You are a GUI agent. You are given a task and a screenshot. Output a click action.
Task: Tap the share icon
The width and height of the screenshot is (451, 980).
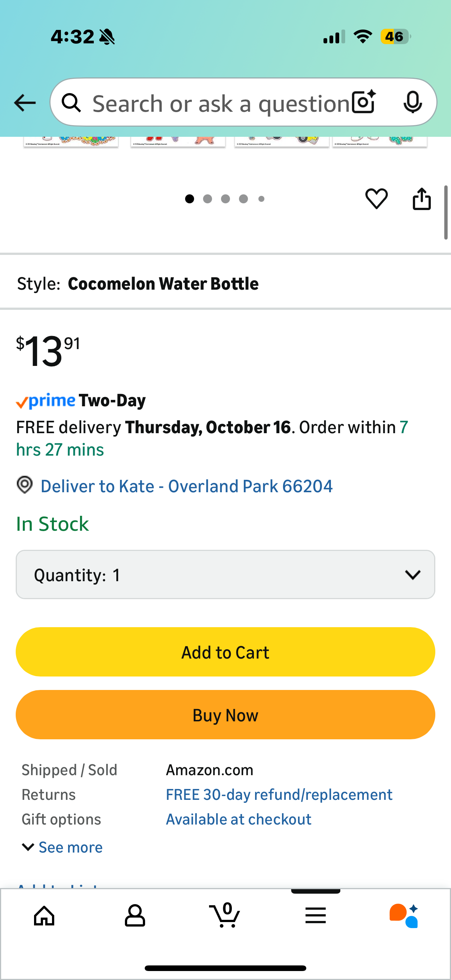point(421,198)
